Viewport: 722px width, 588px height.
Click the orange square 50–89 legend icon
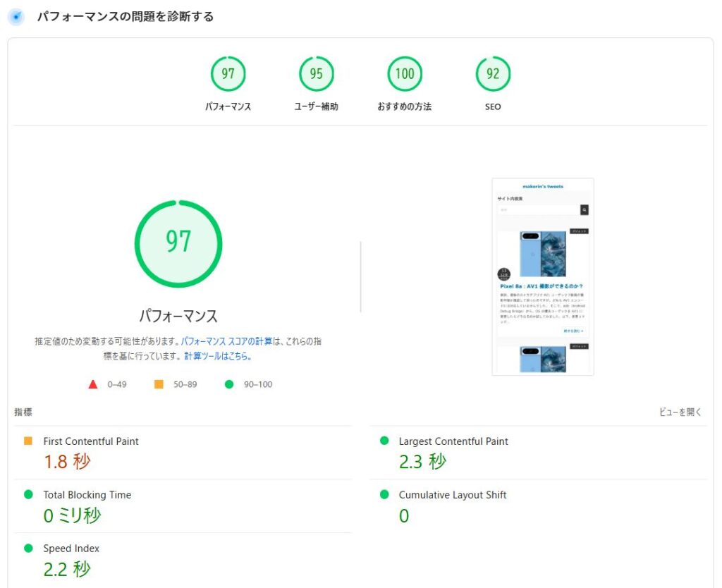159,384
